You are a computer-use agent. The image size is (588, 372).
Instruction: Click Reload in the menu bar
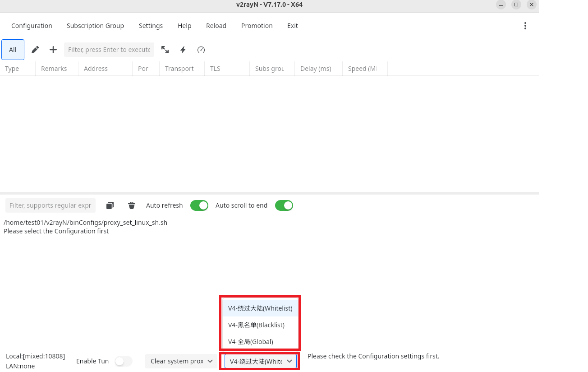[216, 26]
